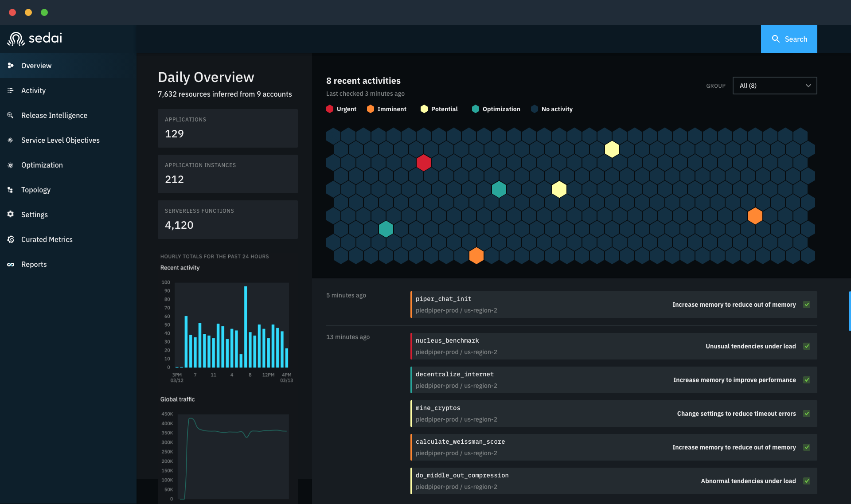Viewport: 851px width, 504px height.
Task: Click the red urgent hexagon on the map
Action: [423, 163]
